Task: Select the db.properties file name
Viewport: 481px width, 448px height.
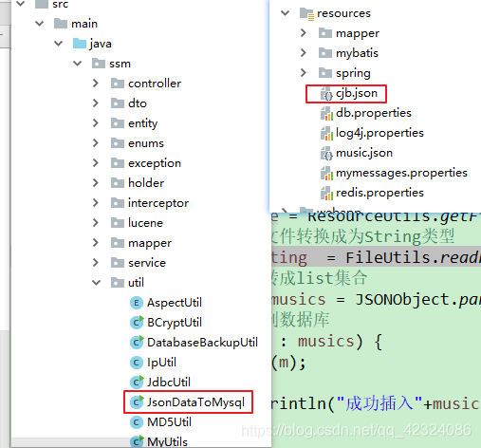Action: [x=374, y=113]
